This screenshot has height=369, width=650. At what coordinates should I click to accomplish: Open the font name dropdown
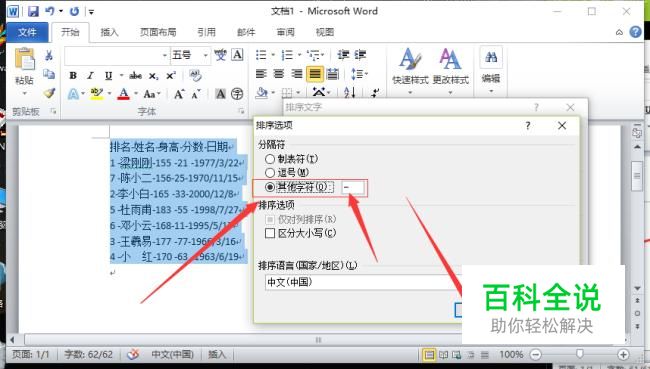pyautogui.click(x=165, y=55)
